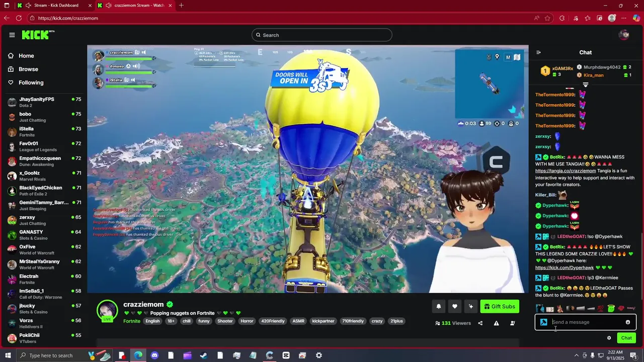The width and height of the screenshot is (644, 362).
Task: Open the GeminiTammy_Barr channel
Action: coord(44,205)
